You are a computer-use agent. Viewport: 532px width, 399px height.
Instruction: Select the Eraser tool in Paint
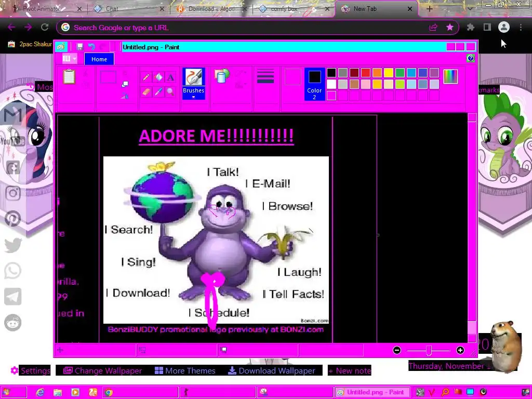(146, 91)
